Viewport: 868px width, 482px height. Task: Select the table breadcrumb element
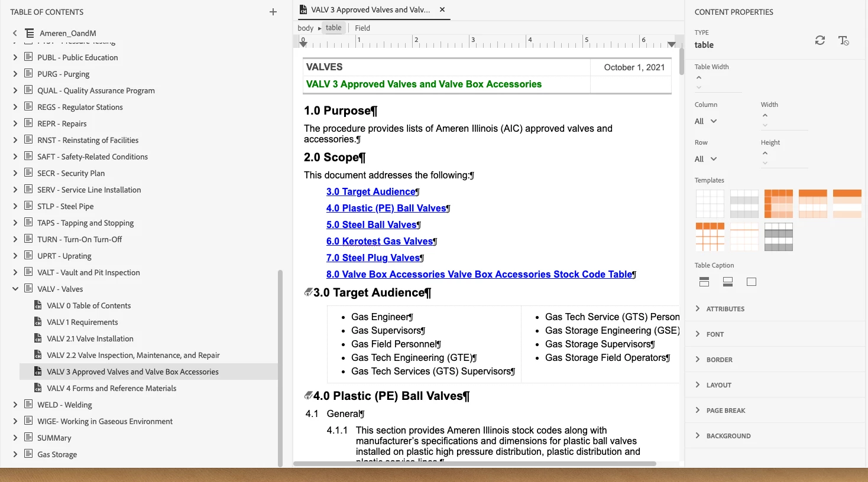tap(333, 28)
